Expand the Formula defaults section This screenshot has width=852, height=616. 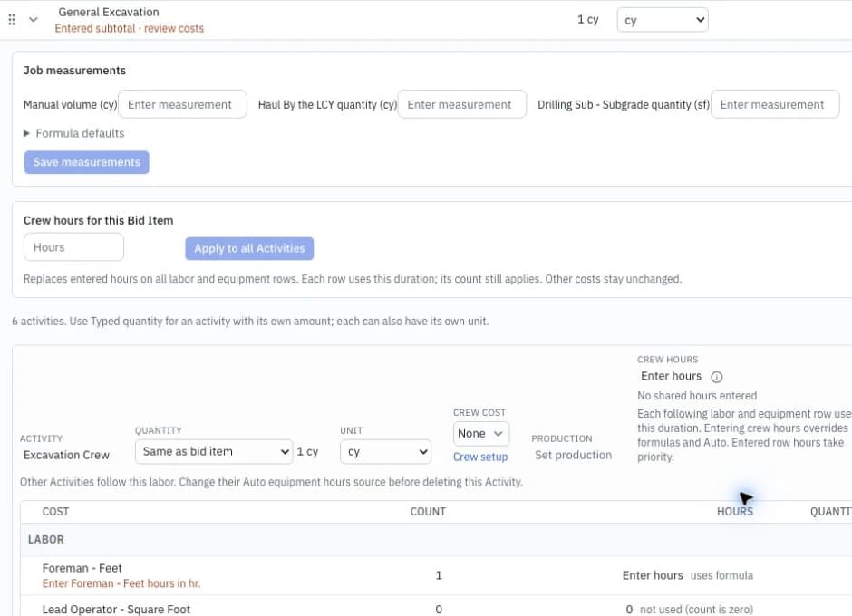[x=74, y=133]
